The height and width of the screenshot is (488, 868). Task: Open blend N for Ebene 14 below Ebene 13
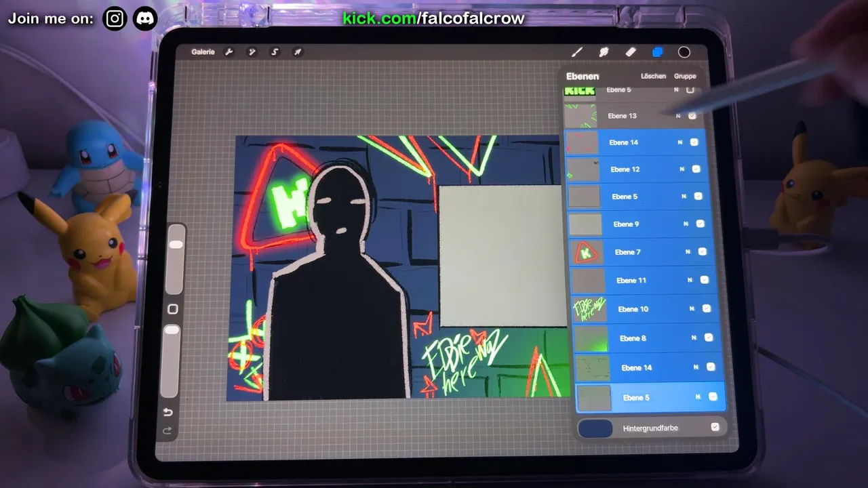(x=679, y=142)
